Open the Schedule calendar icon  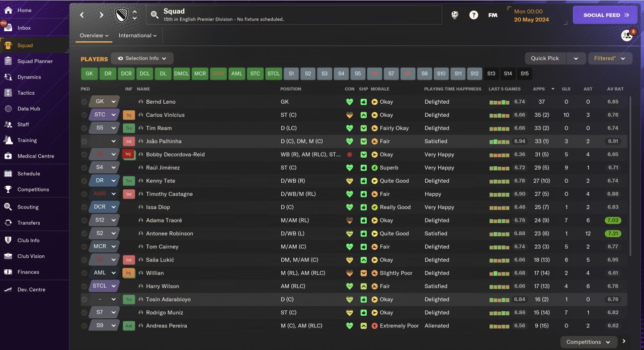pos(8,173)
